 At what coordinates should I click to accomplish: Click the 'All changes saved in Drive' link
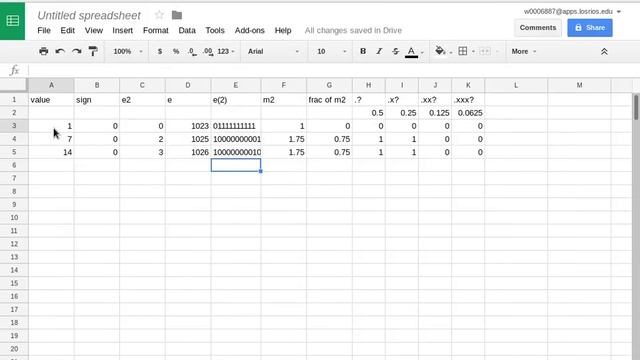point(353,30)
